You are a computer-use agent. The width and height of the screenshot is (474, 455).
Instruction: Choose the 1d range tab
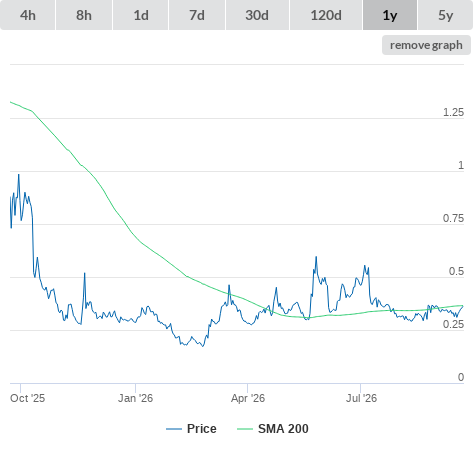pyautogui.click(x=141, y=15)
